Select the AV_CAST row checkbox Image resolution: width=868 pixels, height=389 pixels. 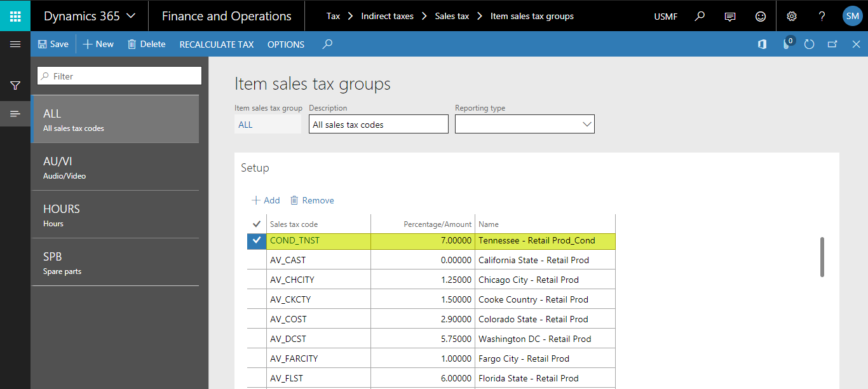(256, 260)
